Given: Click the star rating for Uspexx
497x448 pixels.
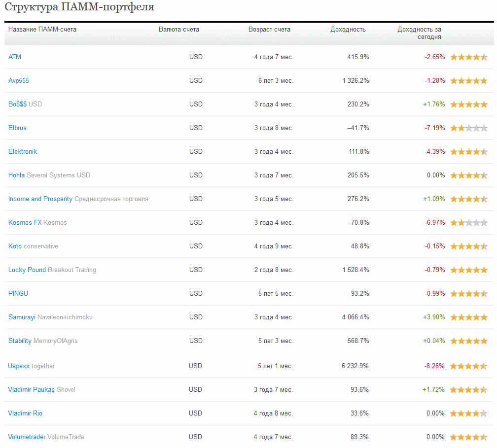Looking at the screenshot, I should point(468,366).
